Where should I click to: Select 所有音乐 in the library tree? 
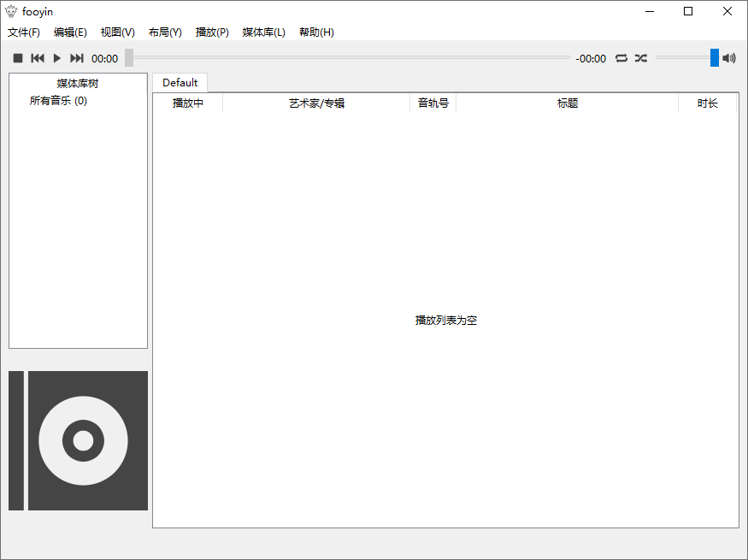tap(58, 100)
